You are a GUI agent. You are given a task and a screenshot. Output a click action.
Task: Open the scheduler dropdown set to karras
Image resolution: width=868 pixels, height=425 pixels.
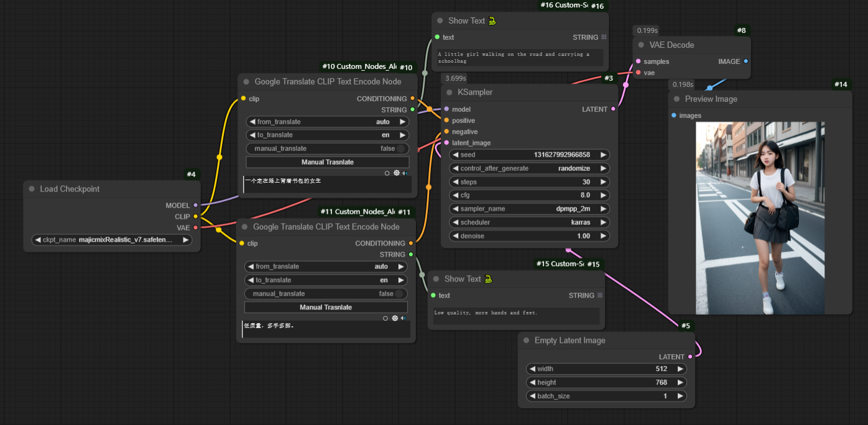[x=529, y=222]
